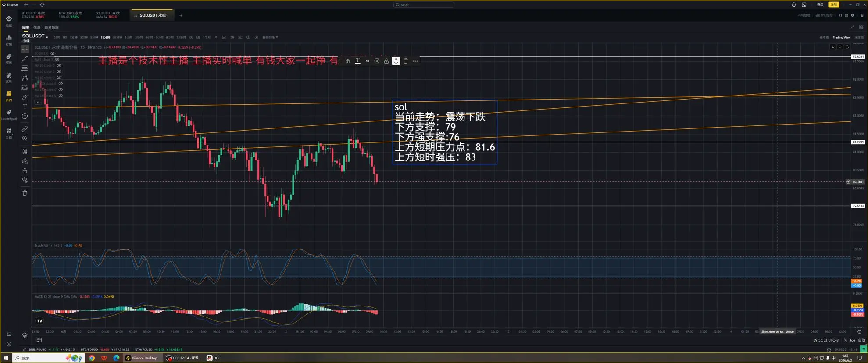Toggle visibility of the BB 20 2 indicator

pyautogui.click(x=53, y=53)
